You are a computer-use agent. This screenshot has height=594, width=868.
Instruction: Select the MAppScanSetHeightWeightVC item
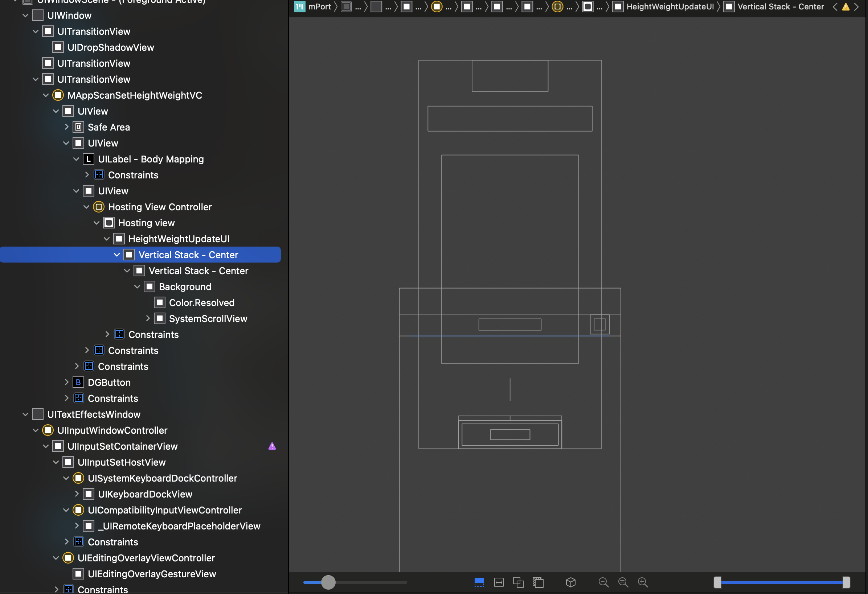(135, 95)
